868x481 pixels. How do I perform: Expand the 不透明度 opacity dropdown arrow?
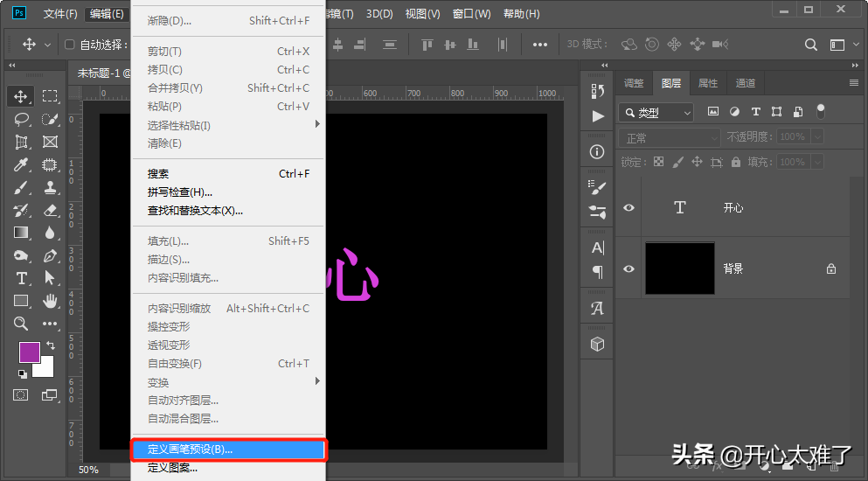pos(817,137)
